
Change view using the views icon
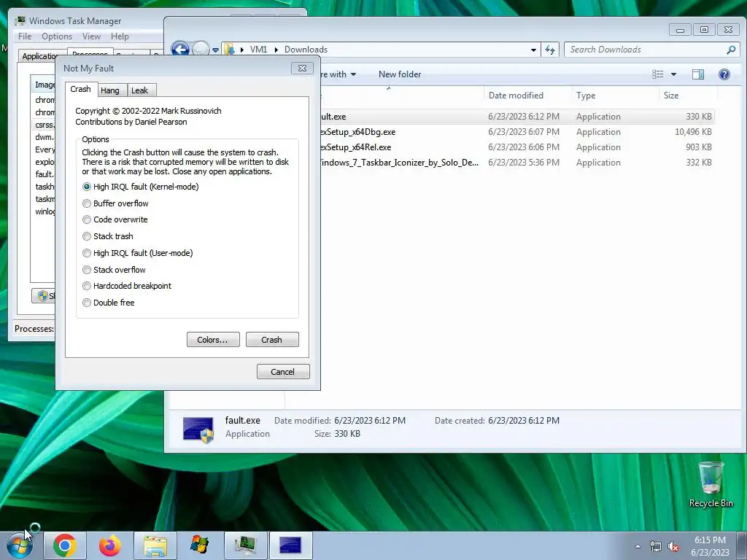pyautogui.click(x=658, y=74)
